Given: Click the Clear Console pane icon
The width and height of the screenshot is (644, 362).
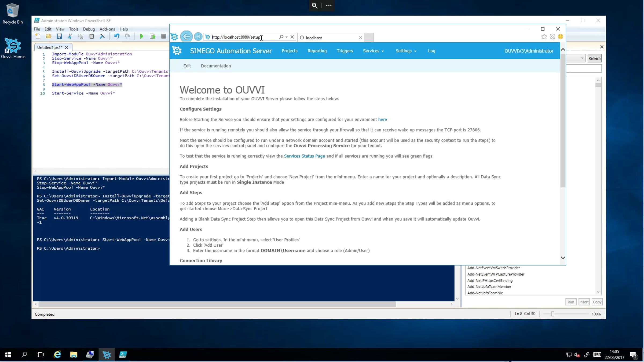Looking at the screenshot, I should [102, 36].
